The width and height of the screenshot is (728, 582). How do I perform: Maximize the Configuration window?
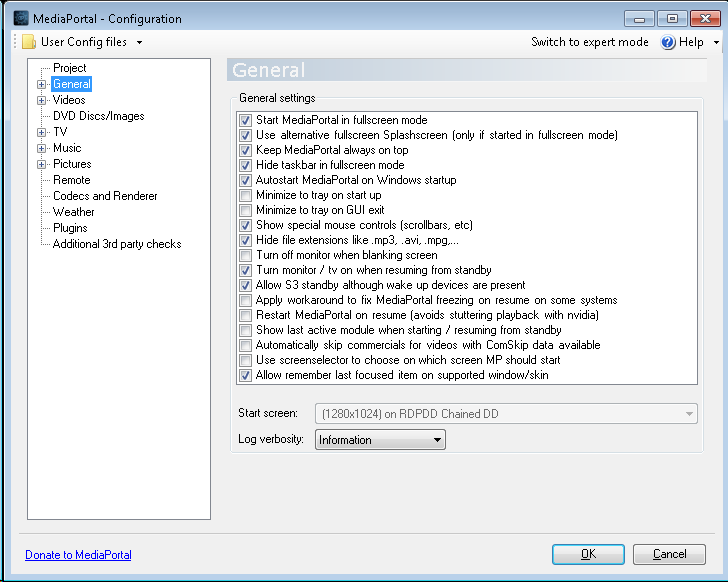(672, 19)
